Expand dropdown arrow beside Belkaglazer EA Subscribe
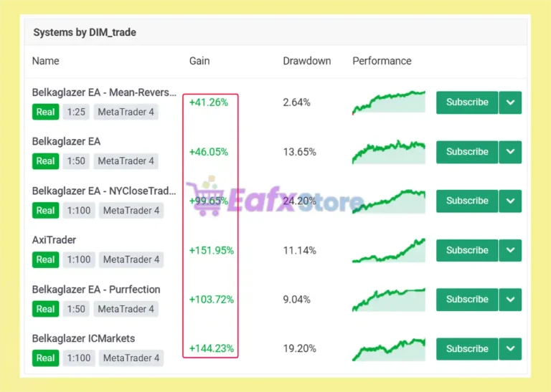The height and width of the screenshot is (392, 551). pos(510,152)
